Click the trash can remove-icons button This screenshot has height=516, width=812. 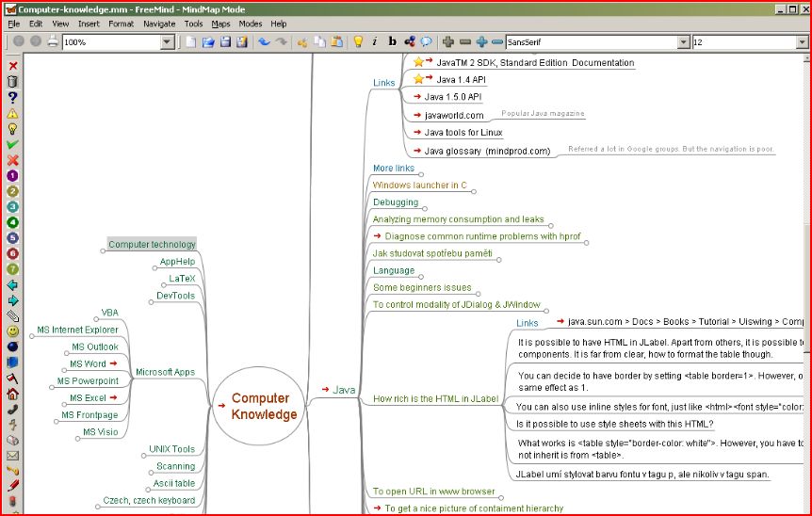pos(12,82)
